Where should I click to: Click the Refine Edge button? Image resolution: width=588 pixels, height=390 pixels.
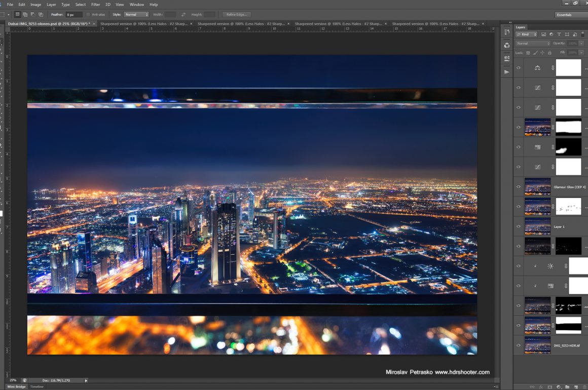coord(237,15)
